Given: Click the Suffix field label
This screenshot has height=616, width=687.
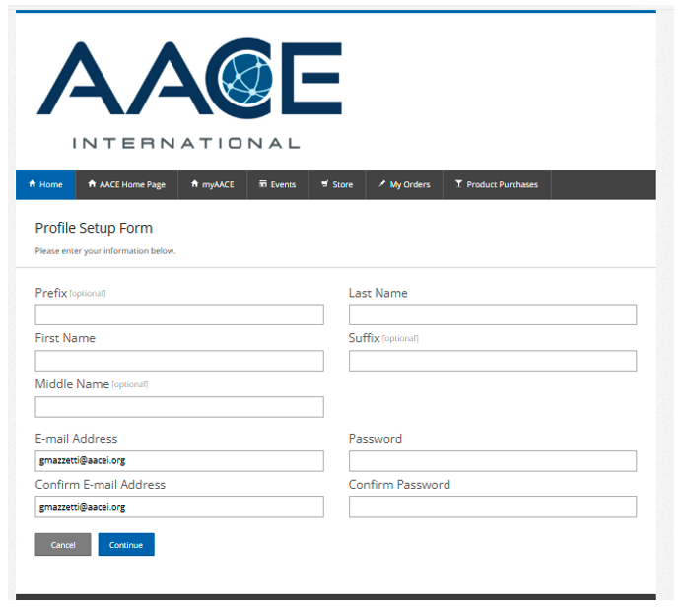Looking at the screenshot, I should tap(364, 338).
